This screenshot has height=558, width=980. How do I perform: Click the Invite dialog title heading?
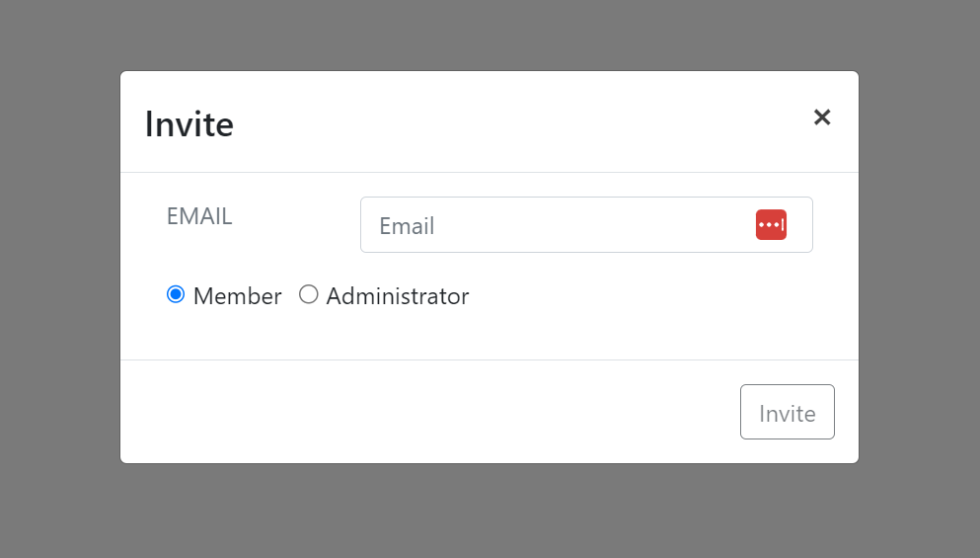click(189, 123)
